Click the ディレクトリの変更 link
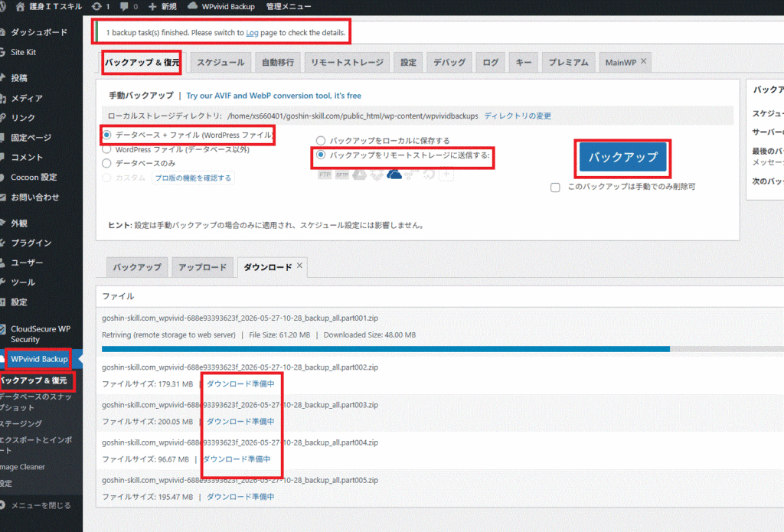 click(518, 116)
